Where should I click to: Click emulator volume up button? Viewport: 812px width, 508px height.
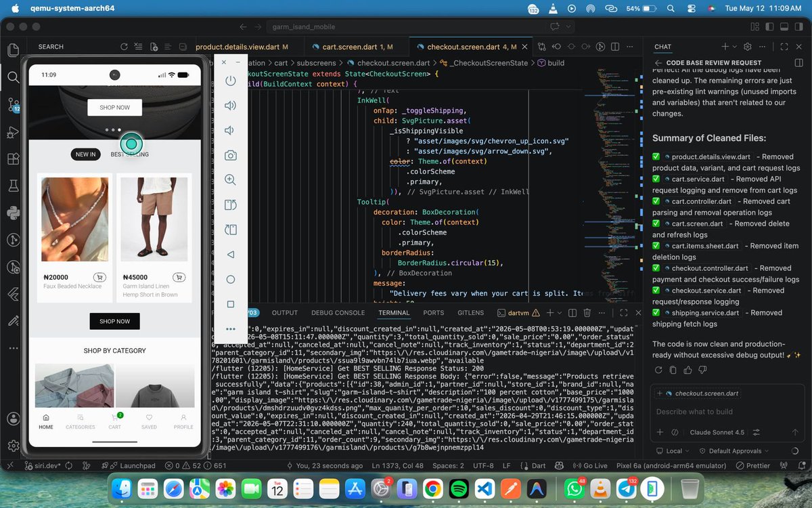tap(231, 106)
